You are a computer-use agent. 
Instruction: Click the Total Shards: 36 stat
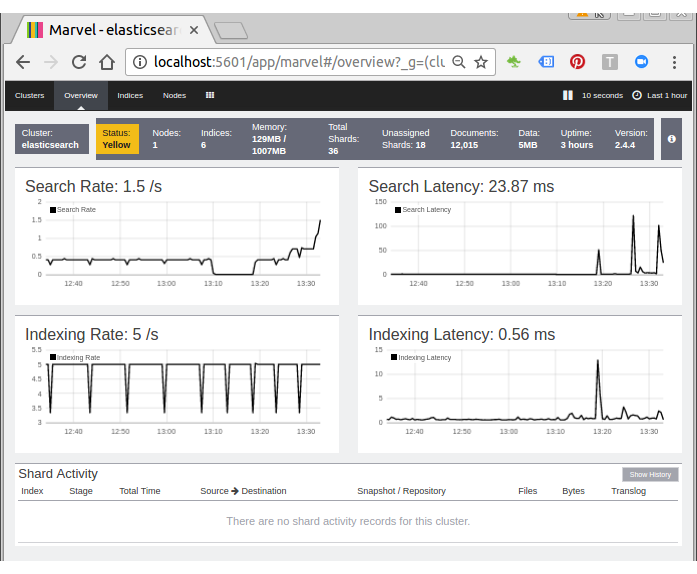tap(344, 139)
